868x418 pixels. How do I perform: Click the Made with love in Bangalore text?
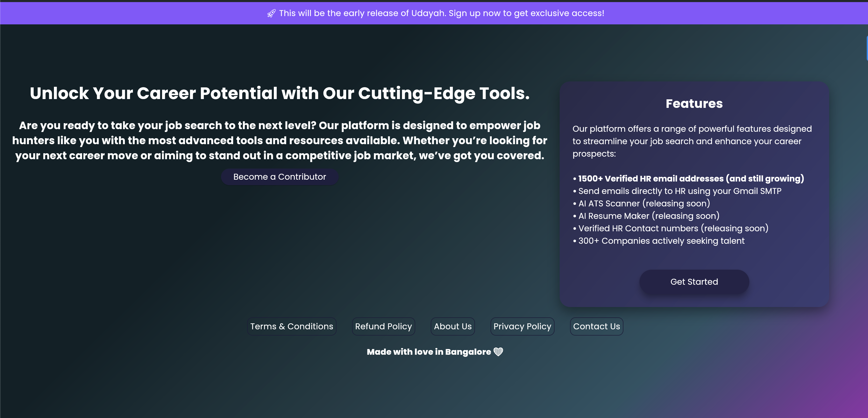click(429, 352)
